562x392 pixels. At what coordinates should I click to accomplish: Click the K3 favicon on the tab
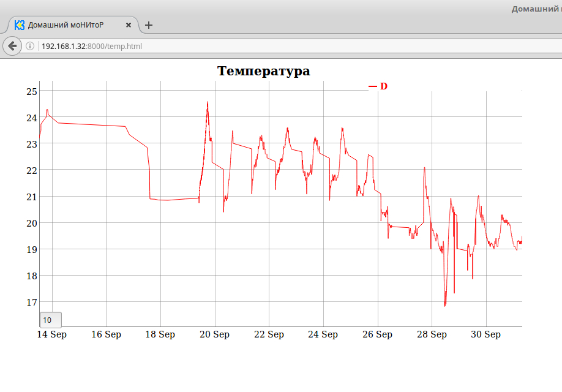coord(20,25)
